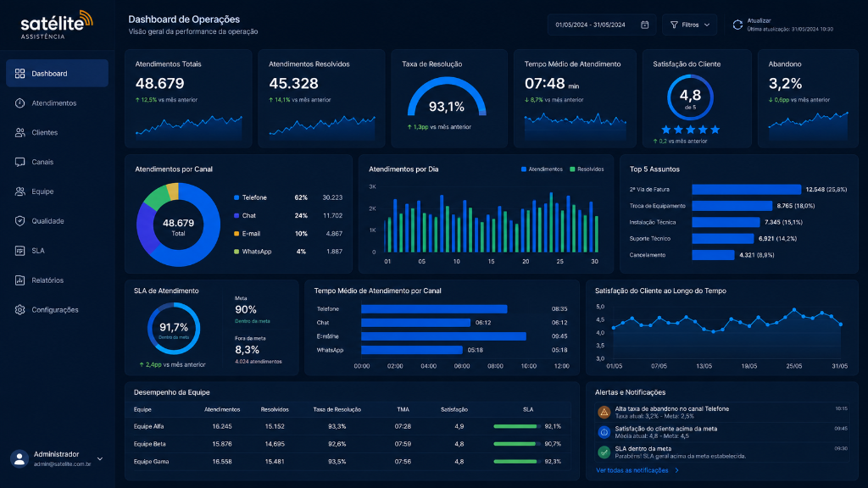Toggle Resolvidos legend in daily chart
This screenshot has width=868, height=488.
[587, 169]
